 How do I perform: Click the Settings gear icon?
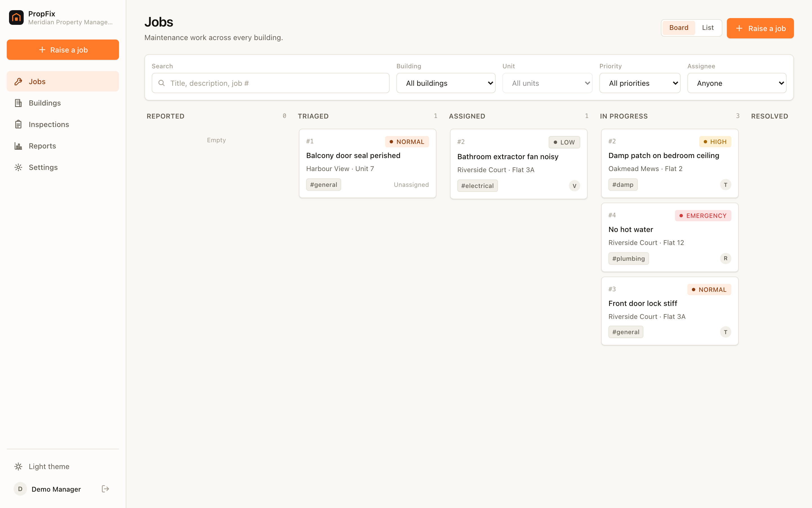tap(18, 167)
